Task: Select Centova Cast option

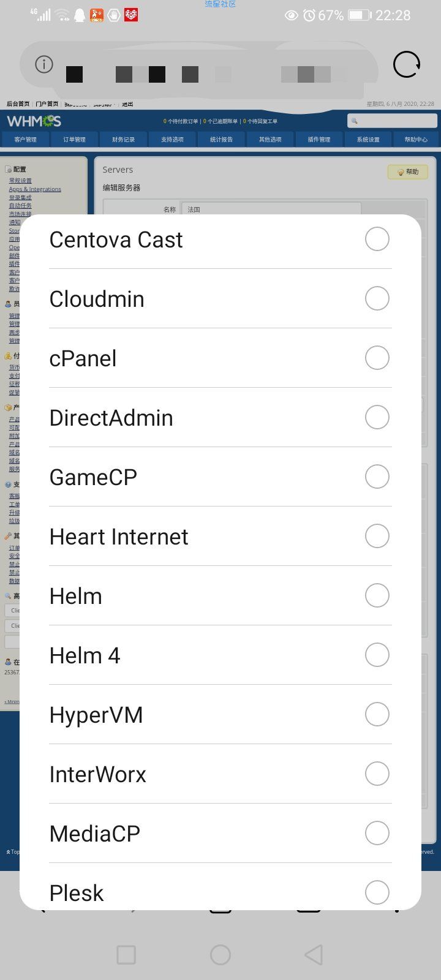Action: (x=221, y=239)
